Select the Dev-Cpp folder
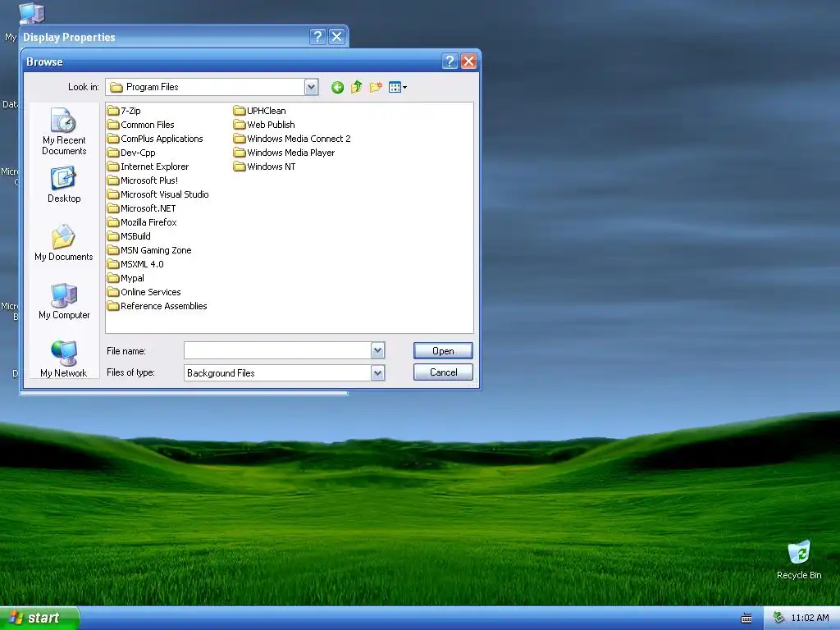The height and width of the screenshot is (630, 840). coord(131,153)
